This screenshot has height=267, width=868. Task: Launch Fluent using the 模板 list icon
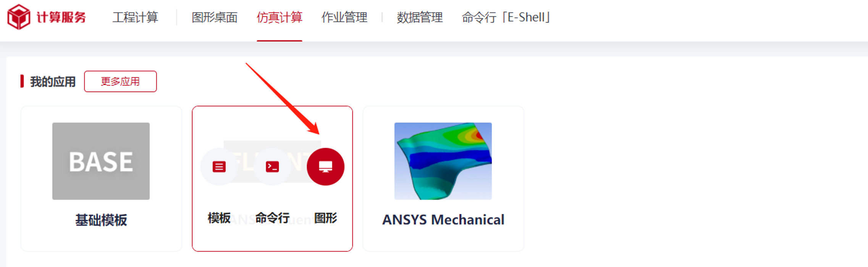click(x=219, y=167)
